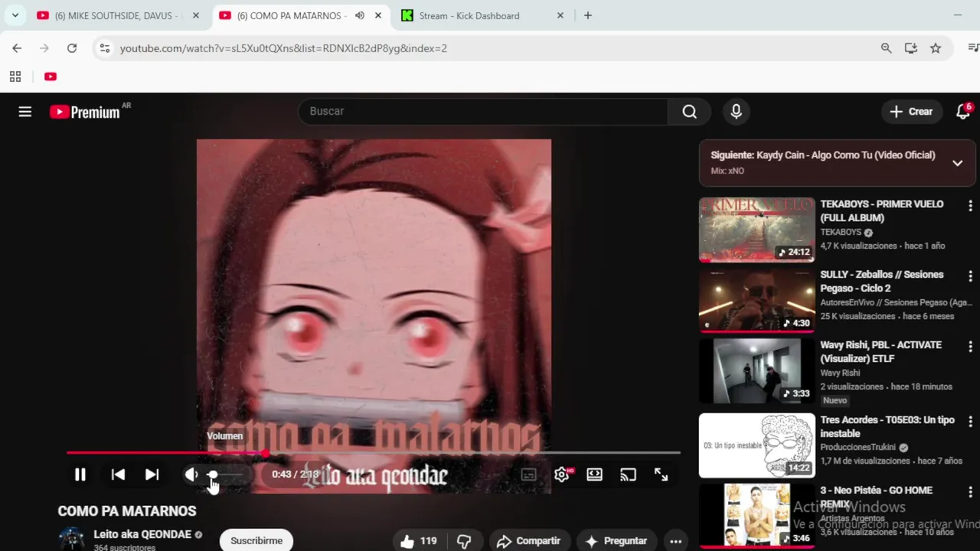This screenshot has height=551, width=980.
Task: View site information icon in address bar
Action: click(x=105, y=48)
